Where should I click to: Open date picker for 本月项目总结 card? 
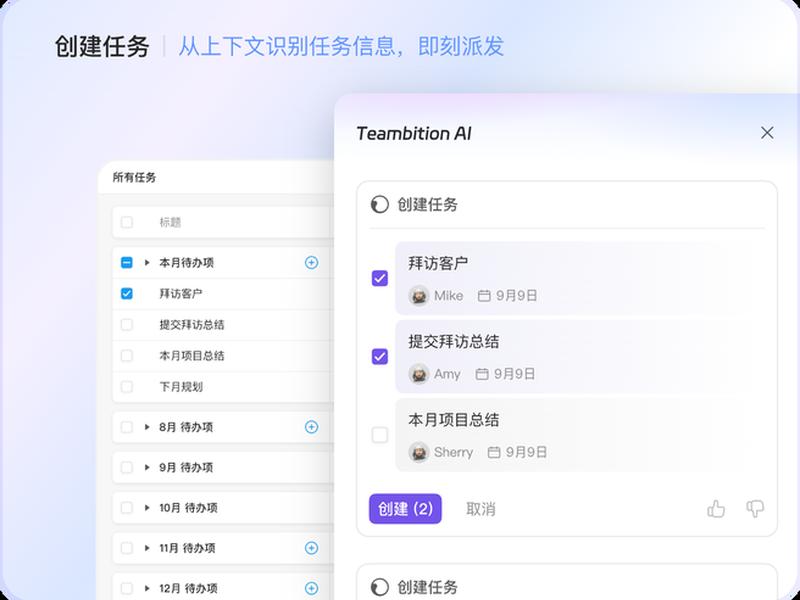(494, 452)
